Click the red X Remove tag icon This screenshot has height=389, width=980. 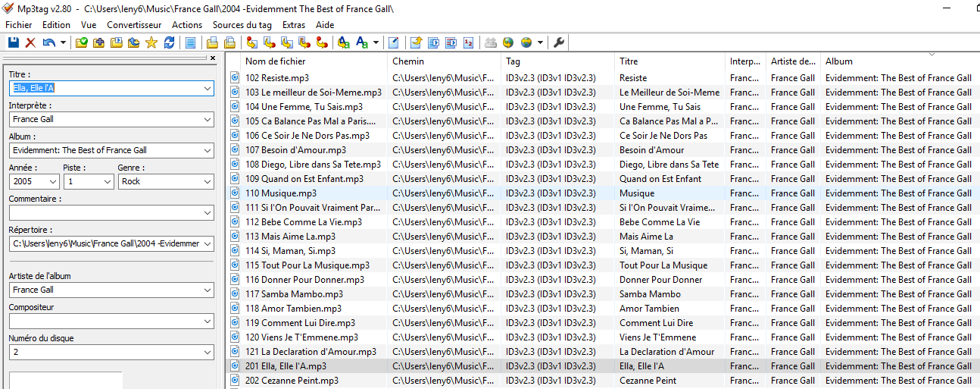(x=30, y=42)
